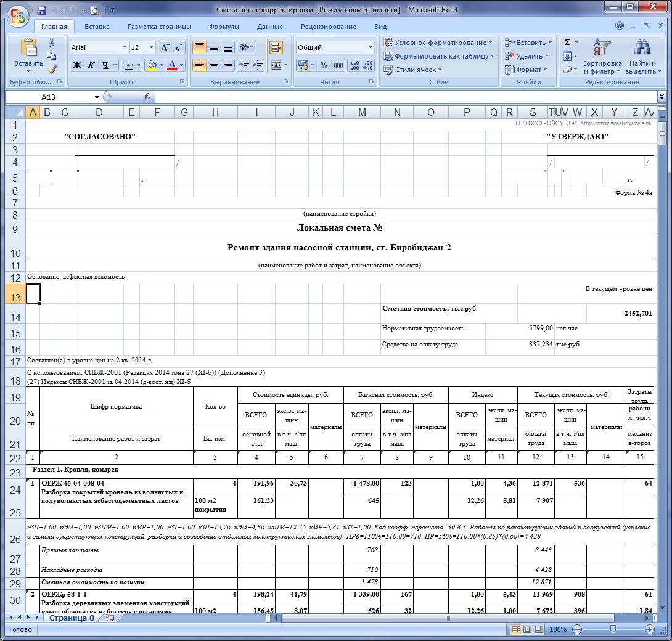This screenshot has width=672, height=641.
Task: Open Sort and Filter (Сортировка и фильтр)
Action: pyautogui.click(x=602, y=57)
